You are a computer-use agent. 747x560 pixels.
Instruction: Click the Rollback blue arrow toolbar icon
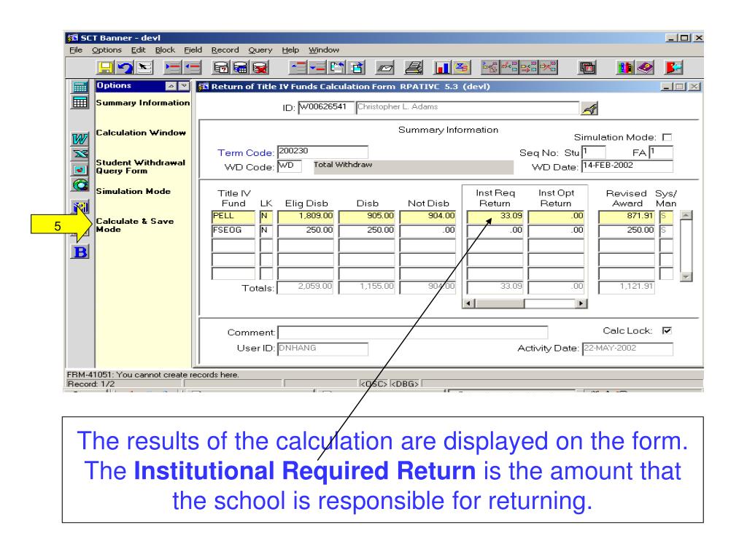(125, 68)
